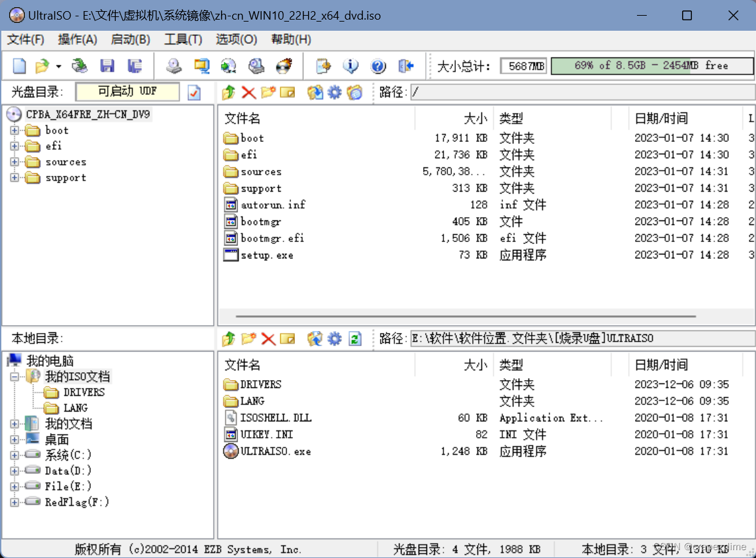Open the 文件(F) menu
The image size is (756, 558).
coord(26,39)
